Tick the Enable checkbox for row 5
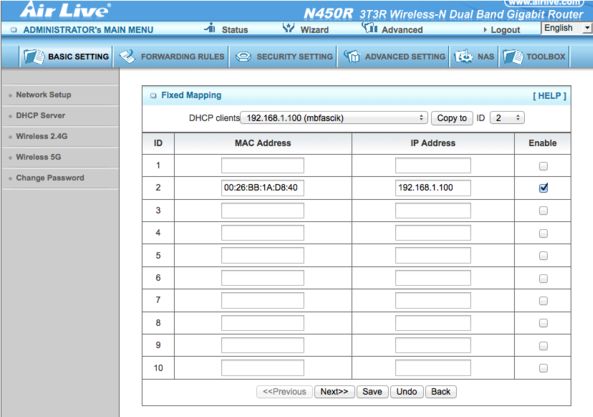Screen dimensions: 593x417 click(x=543, y=256)
